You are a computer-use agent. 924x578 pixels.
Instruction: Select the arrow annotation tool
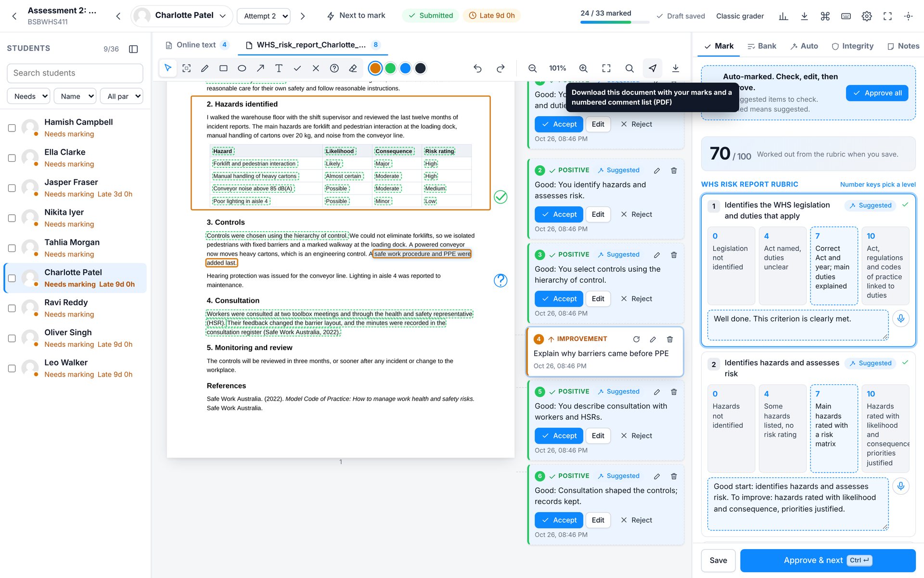pyautogui.click(x=260, y=68)
